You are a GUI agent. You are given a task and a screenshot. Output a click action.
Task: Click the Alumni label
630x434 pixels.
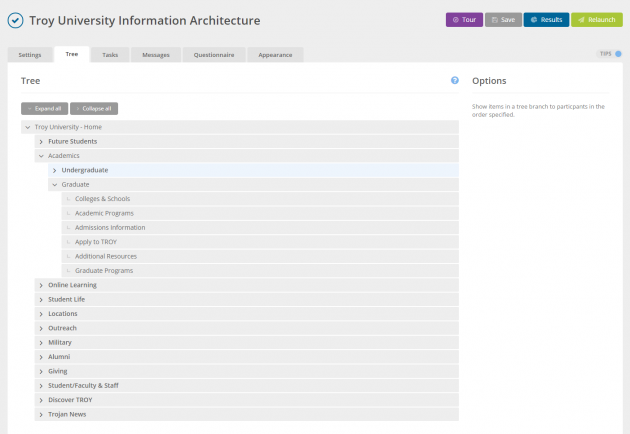point(59,357)
